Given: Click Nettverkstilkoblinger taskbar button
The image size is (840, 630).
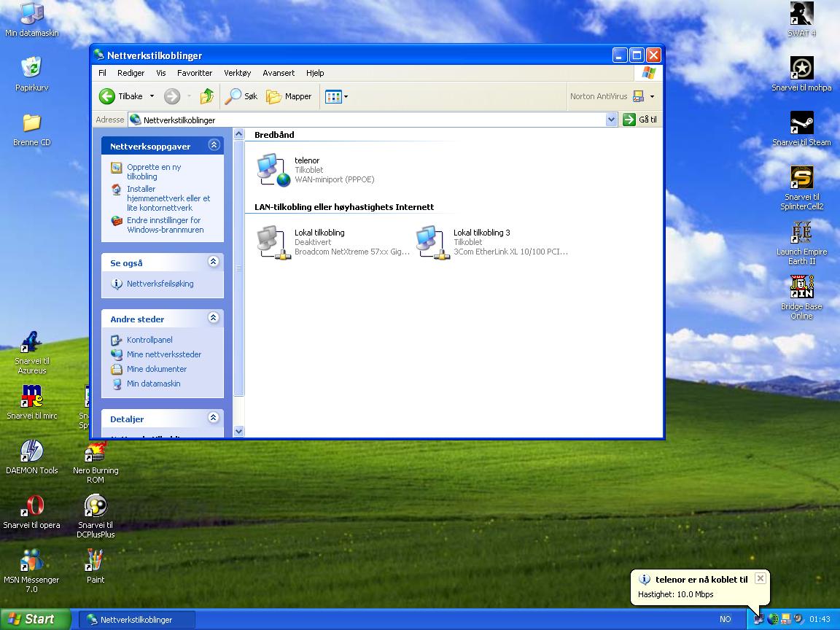Looking at the screenshot, I should [137, 620].
